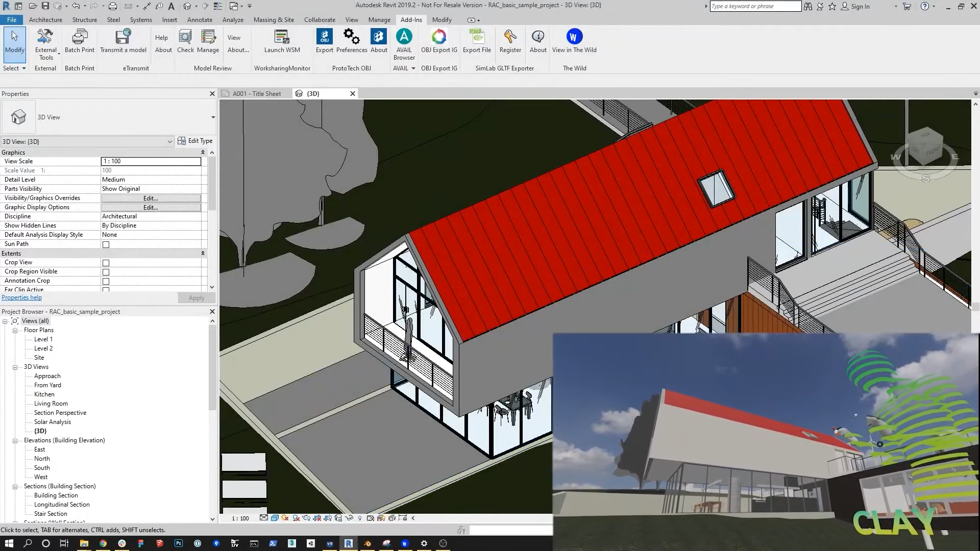Click the SimLab Export File icon
The width and height of the screenshot is (980, 551).
[x=476, y=37]
